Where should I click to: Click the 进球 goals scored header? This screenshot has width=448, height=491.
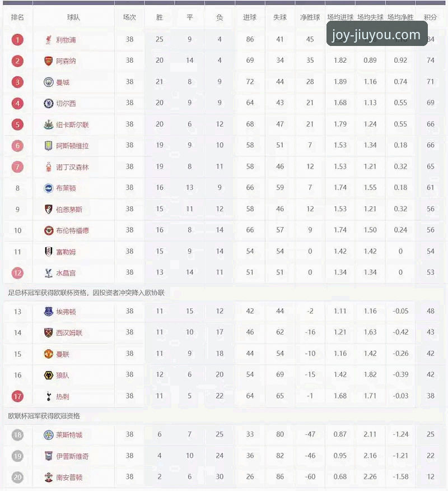pyautogui.click(x=250, y=17)
